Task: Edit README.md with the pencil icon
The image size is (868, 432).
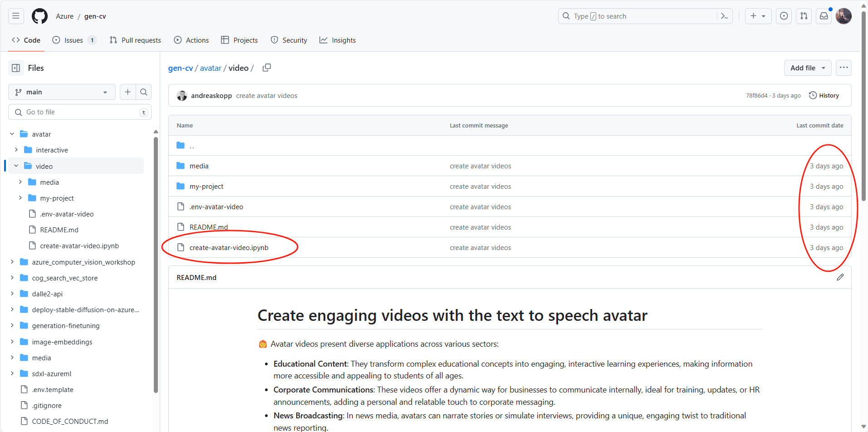Action: (840, 277)
